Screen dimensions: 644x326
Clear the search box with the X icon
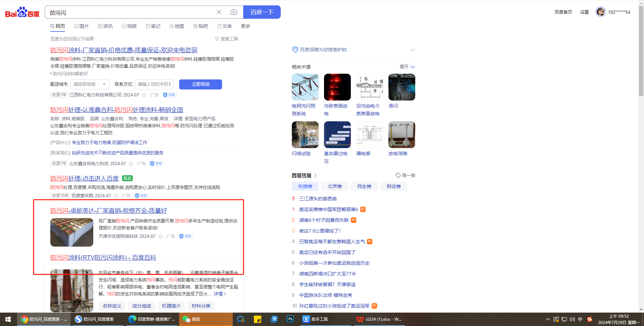[x=219, y=12]
